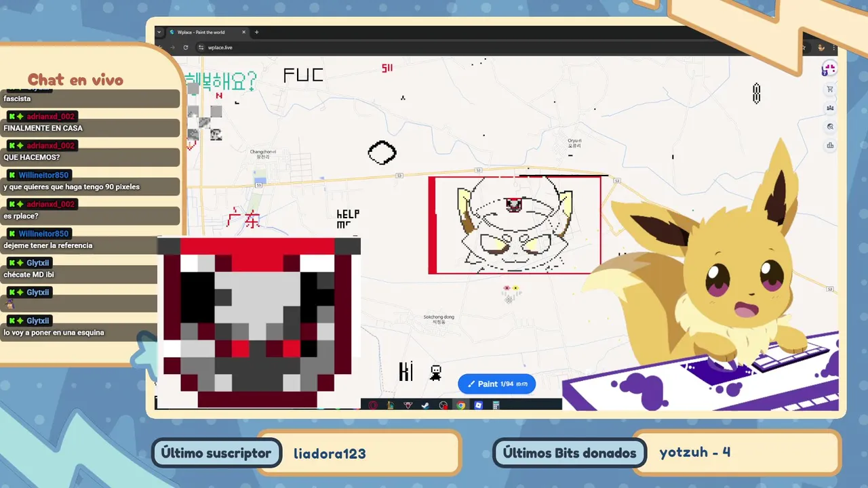
Task: Click bits donor text 'yotzuh - 4'
Action: pyautogui.click(x=695, y=452)
